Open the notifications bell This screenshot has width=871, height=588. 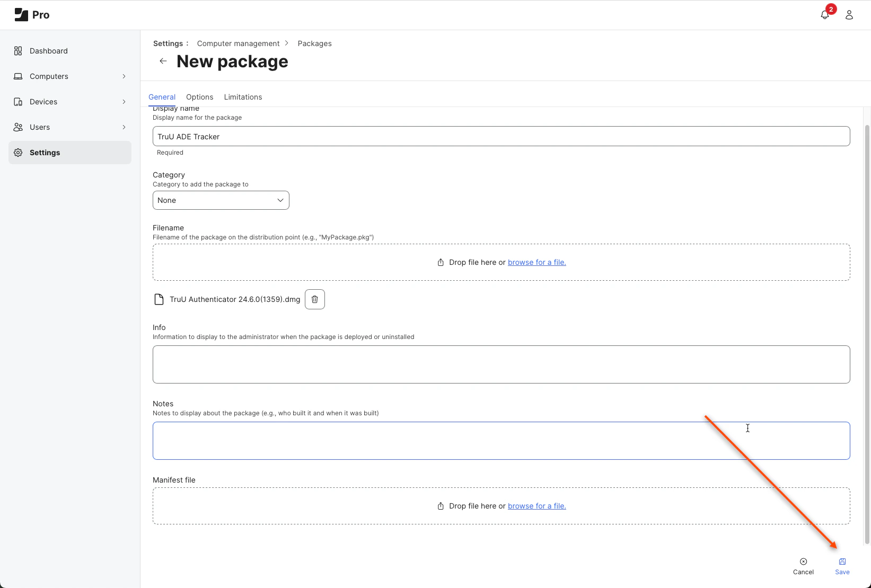coord(825,15)
